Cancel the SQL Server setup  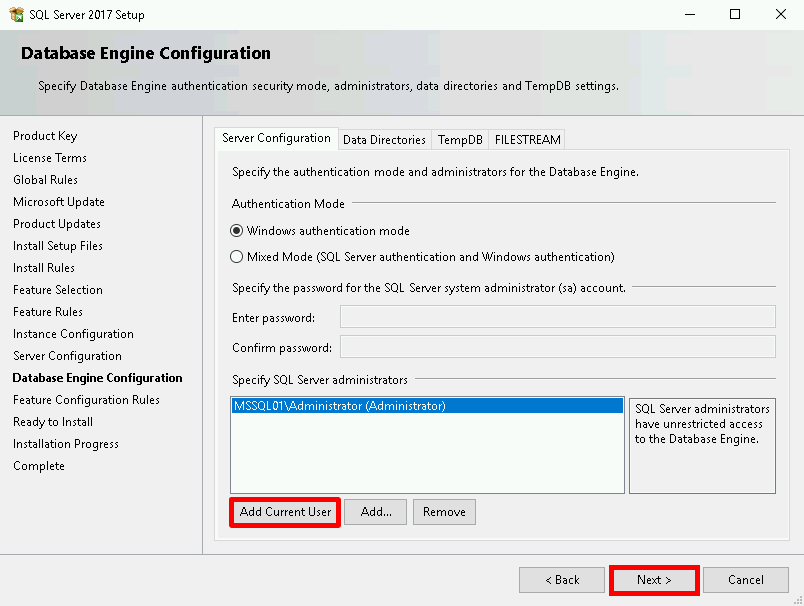(x=745, y=580)
